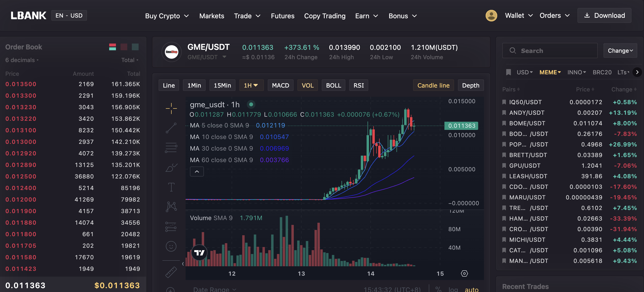
Task: Expand the 1H timeframe dropdown
Action: tap(251, 85)
